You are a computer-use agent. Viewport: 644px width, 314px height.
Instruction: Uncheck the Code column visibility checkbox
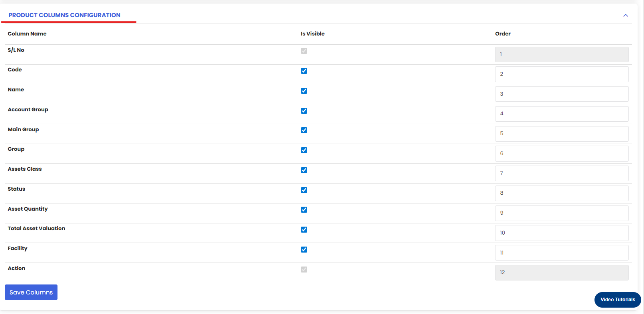pyautogui.click(x=304, y=71)
